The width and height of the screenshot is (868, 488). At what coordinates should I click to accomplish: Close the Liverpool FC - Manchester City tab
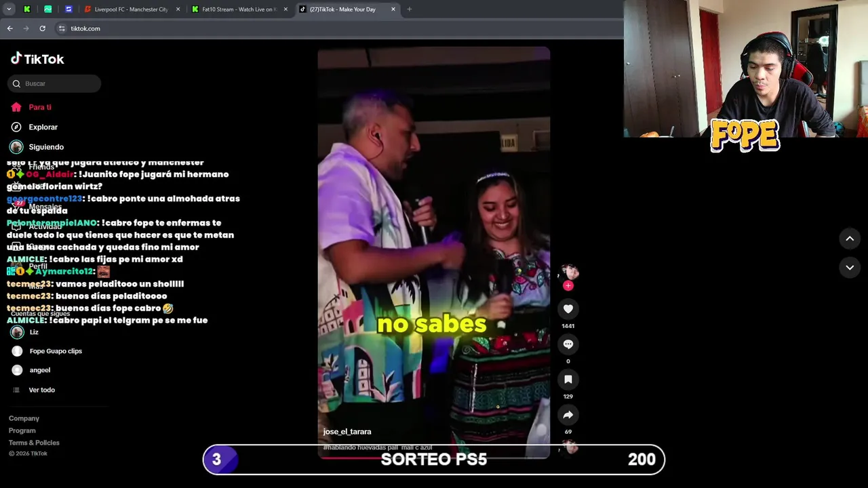178,9
